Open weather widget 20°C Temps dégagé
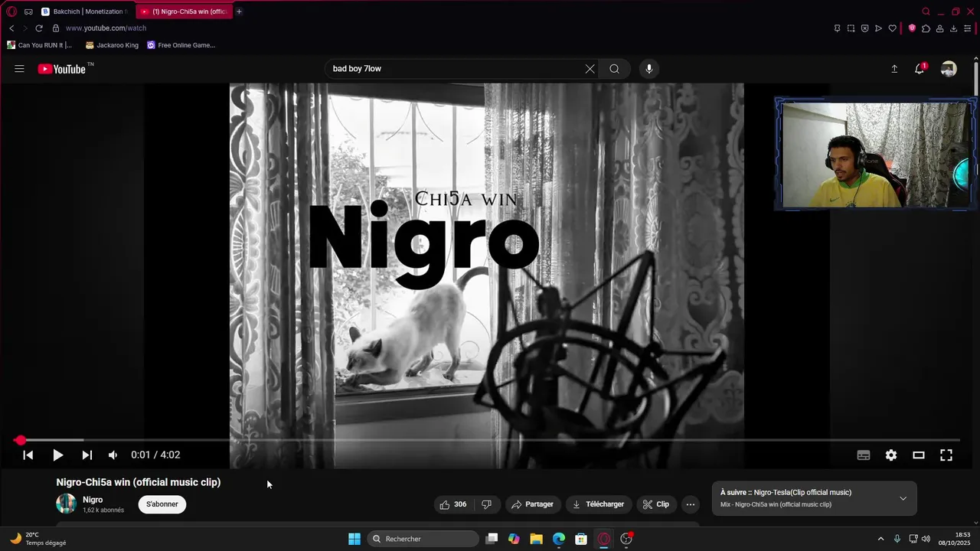Viewport: 980px width, 551px height. [x=38, y=539]
